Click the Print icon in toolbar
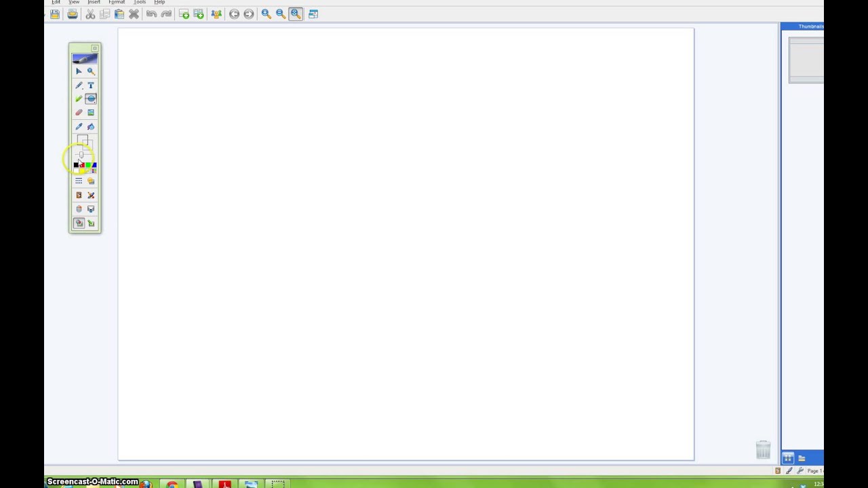This screenshot has width=868, height=488. [x=73, y=14]
